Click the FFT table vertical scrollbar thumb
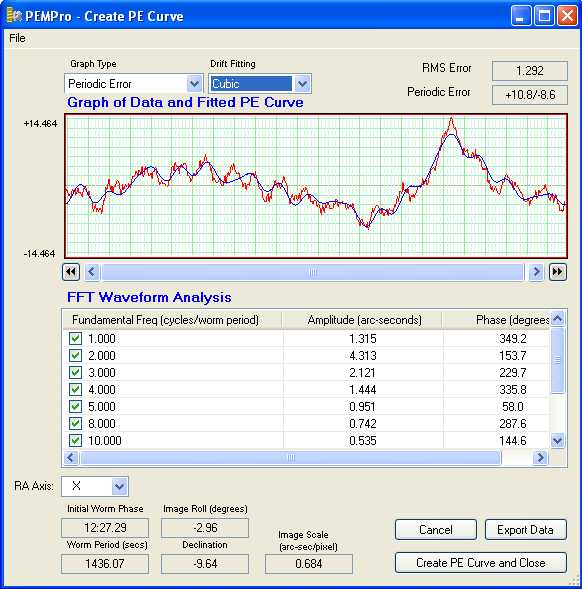582x589 pixels. [x=558, y=361]
